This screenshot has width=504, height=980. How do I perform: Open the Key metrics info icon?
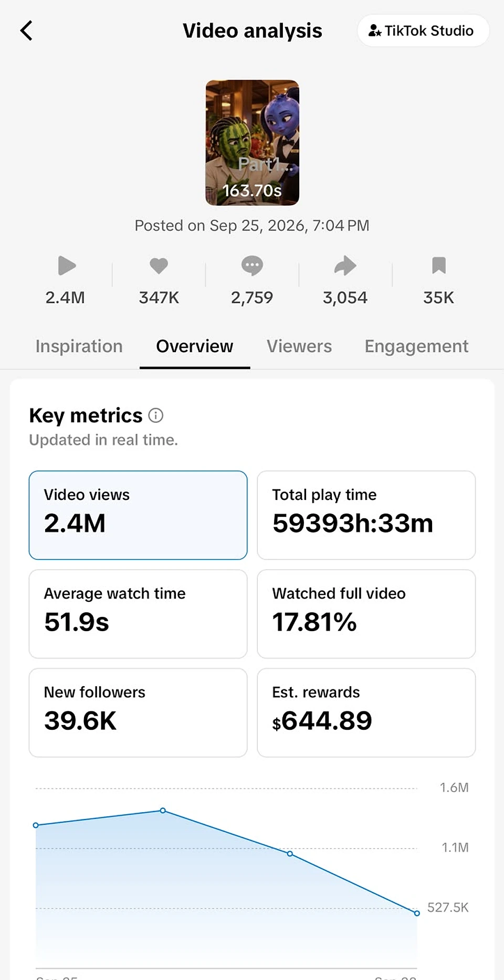pyautogui.click(x=156, y=416)
